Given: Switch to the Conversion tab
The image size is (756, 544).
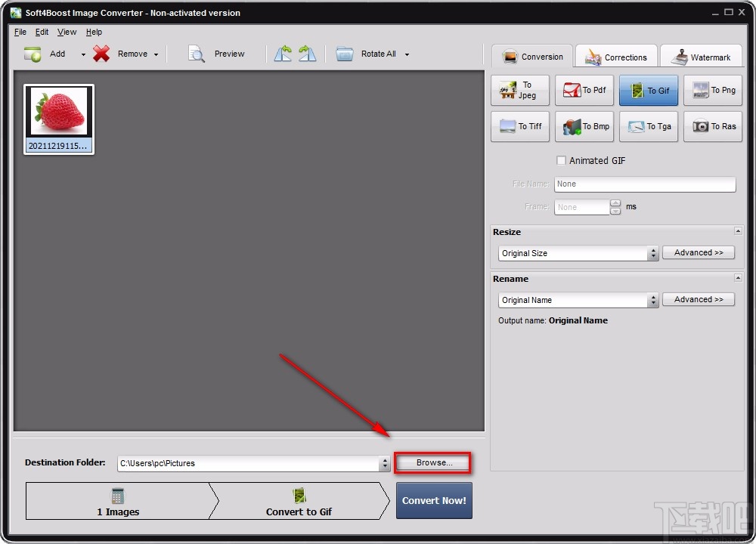Looking at the screenshot, I should [x=532, y=57].
